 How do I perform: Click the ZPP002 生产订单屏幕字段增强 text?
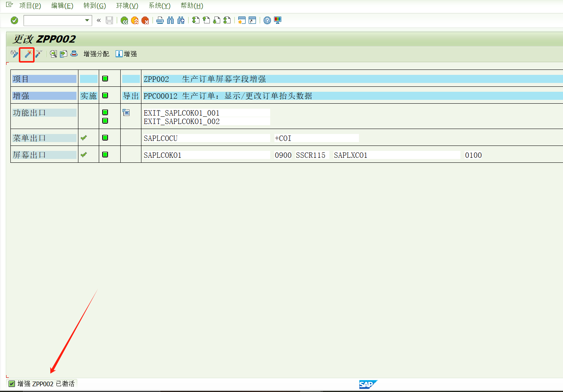coord(205,79)
